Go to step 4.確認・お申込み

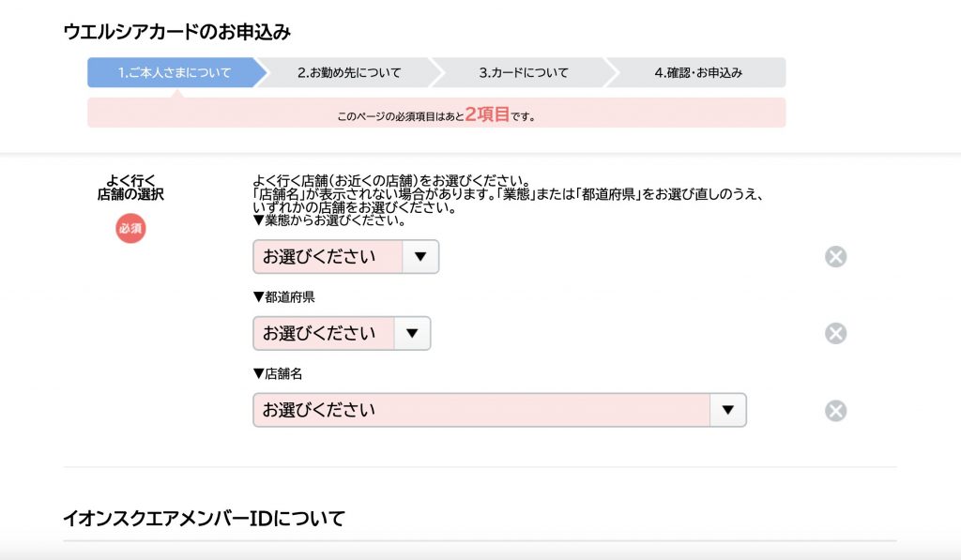(698, 72)
